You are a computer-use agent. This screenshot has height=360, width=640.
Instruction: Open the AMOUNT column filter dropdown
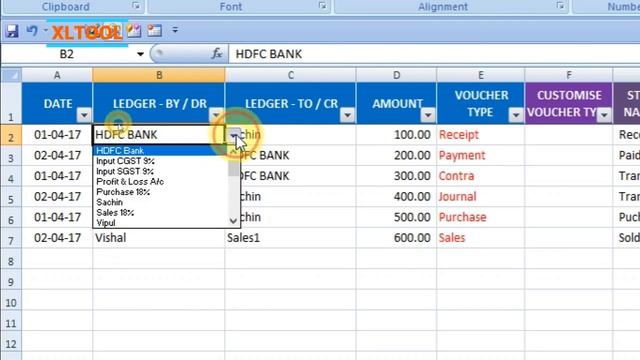point(428,116)
